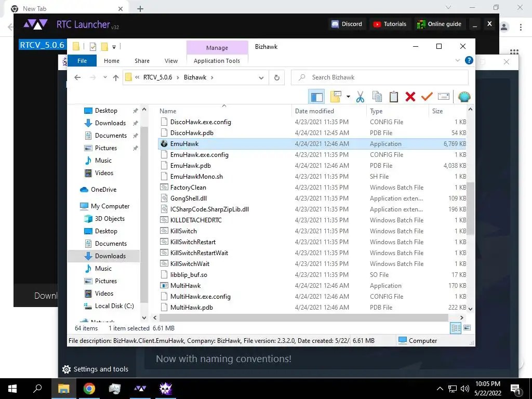This screenshot has width=532, height=399.
Task: Toggle the navigation pane toolbar button
Action: point(316,97)
